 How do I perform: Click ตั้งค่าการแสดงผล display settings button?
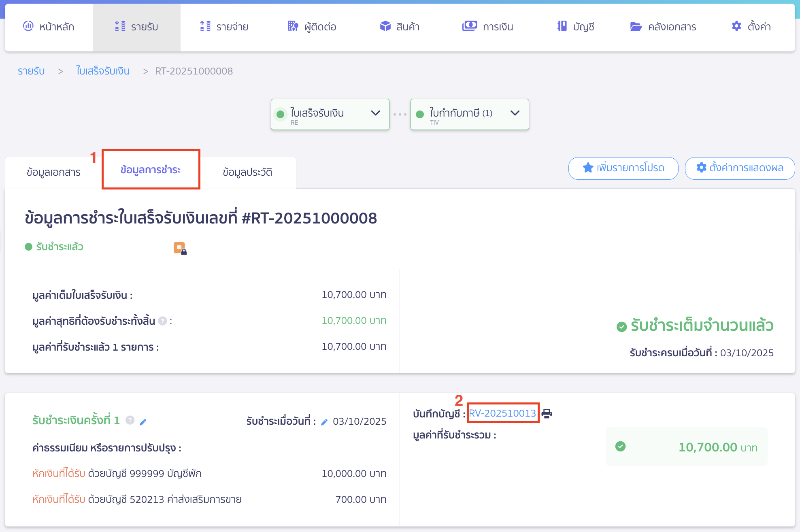point(740,168)
